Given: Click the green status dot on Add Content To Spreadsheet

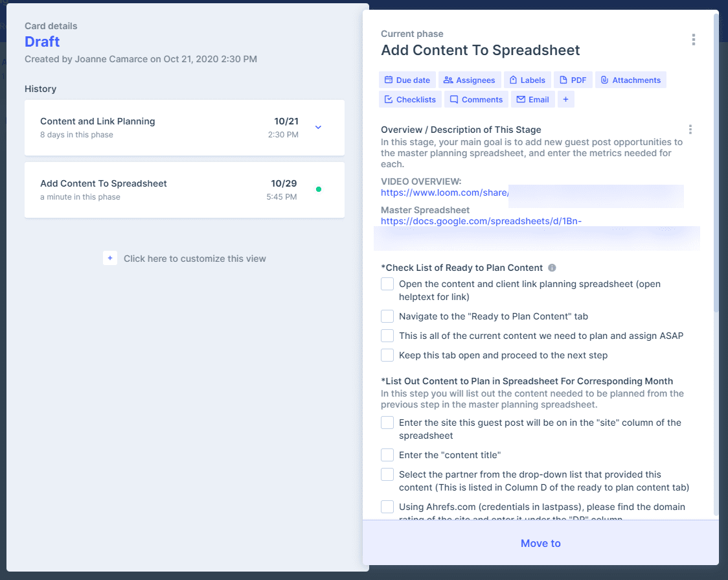Looking at the screenshot, I should pyautogui.click(x=319, y=189).
